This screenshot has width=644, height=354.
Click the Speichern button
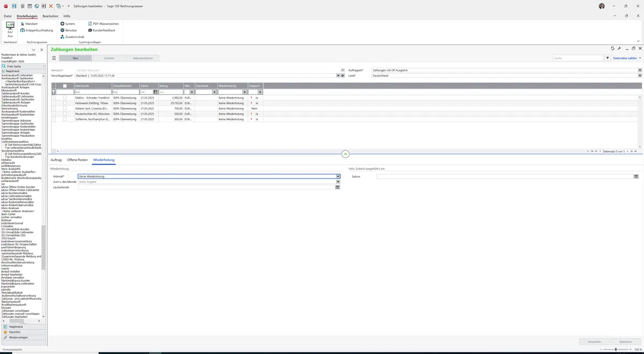(626, 342)
